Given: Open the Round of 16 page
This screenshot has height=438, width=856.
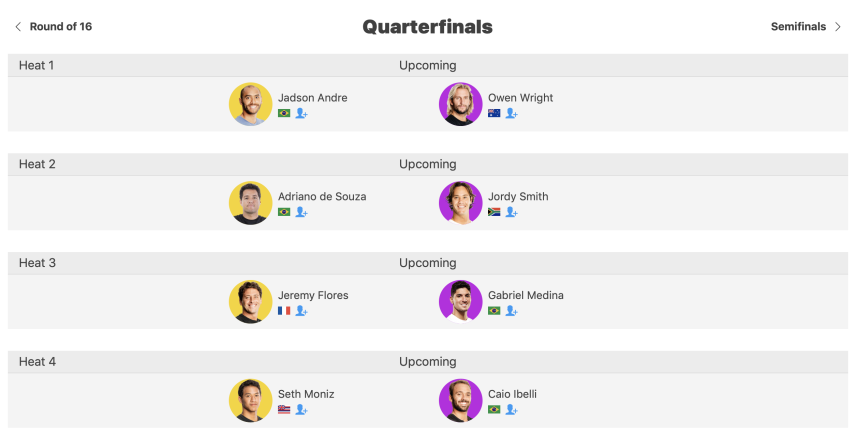Looking at the screenshot, I should (61, 27).
